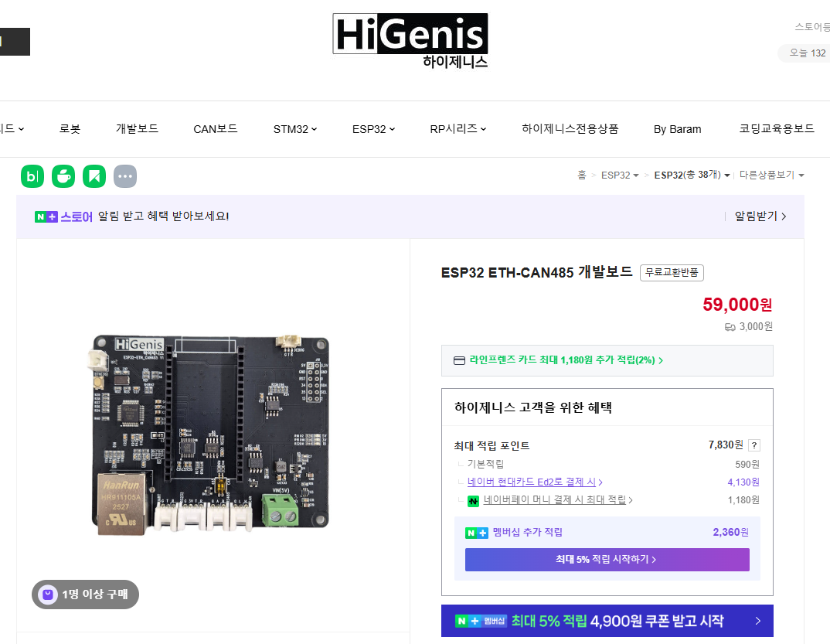The height and width of the screenshot is (644, 830).
Task: Click the credit card icon in 라인프렌즈 banner
Action: (458, 360)
